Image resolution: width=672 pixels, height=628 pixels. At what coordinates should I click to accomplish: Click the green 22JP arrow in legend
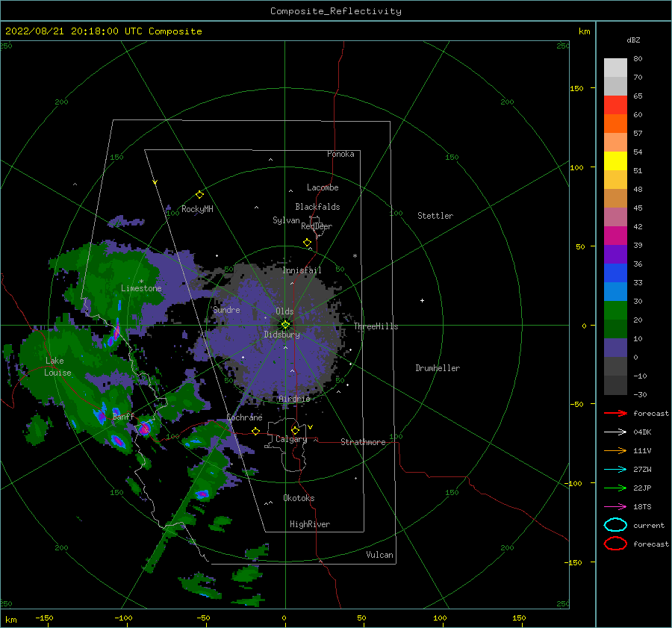click(x=615, y=488)
